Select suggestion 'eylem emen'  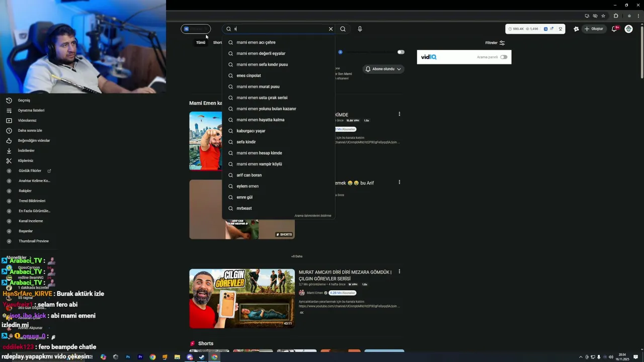coord(278,186)
